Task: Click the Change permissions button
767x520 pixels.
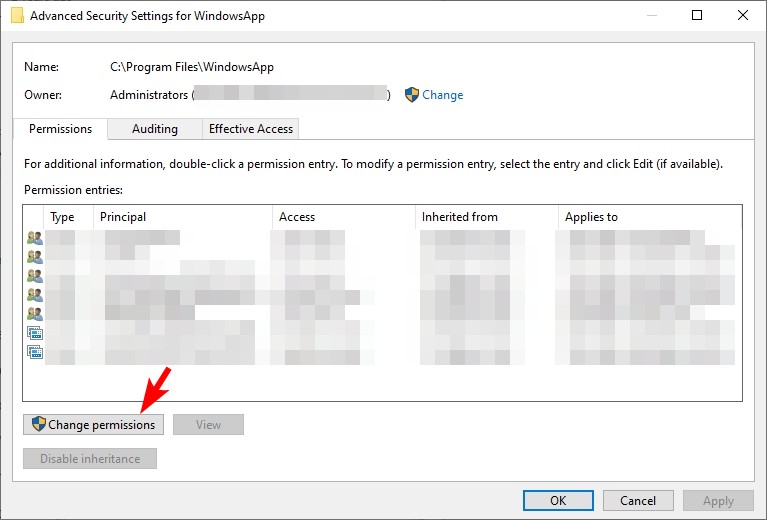Action: tap(93, 425)
